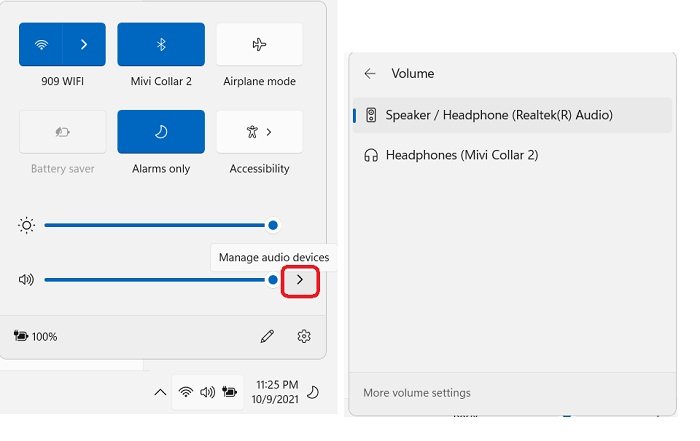Go back using the Volume back arrow
Image resolution: width=700 pixels, height=441 pixels.
tap(370, 74)
